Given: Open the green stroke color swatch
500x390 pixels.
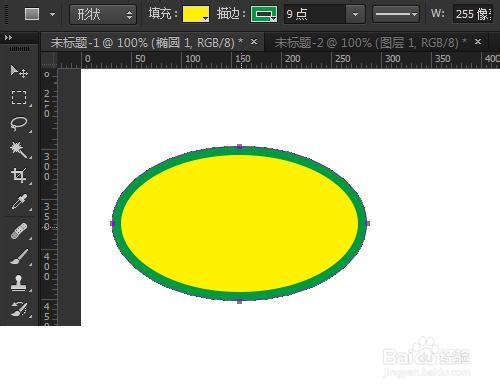Looking at the screenshot, I should (x=264, y=14).
